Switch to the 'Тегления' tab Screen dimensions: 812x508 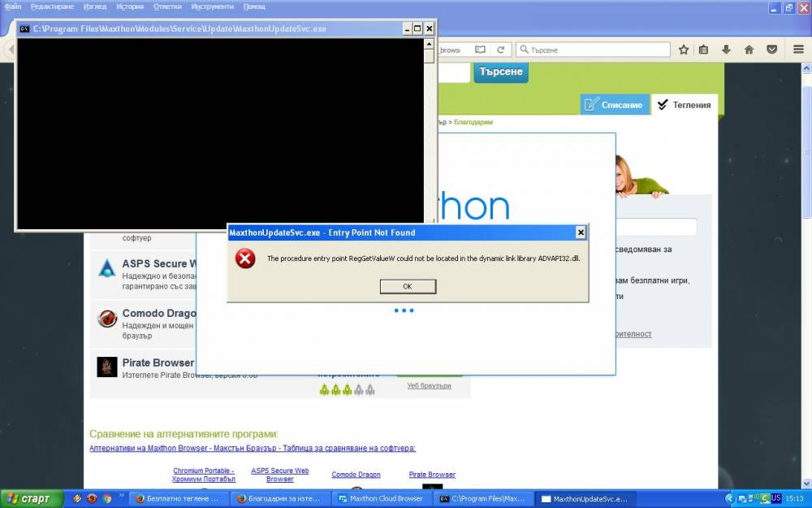(x=685, y=105)
